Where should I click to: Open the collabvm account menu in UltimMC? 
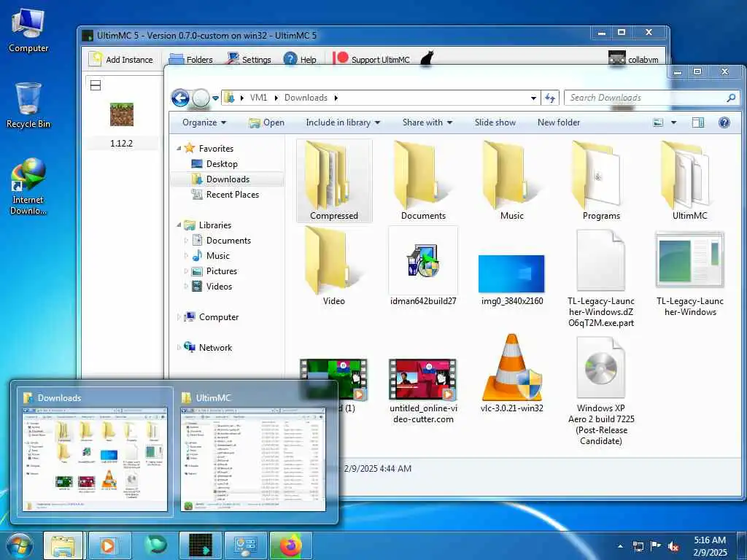[x=634, y=60]
